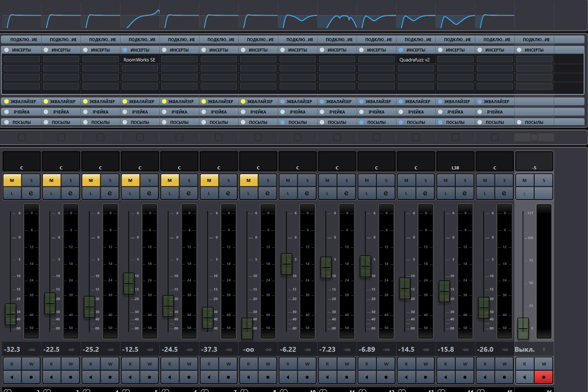
Task: Open channel settings (e) on the -7.23 channel
Action: click(x=346, y=193)
